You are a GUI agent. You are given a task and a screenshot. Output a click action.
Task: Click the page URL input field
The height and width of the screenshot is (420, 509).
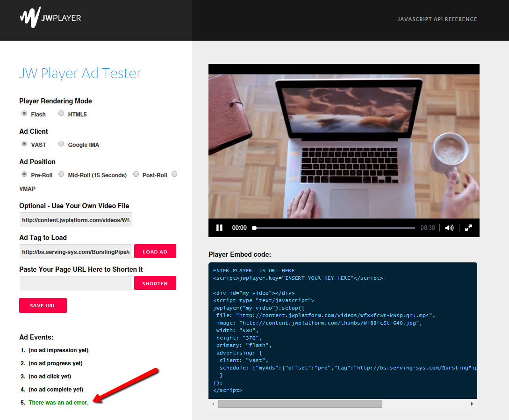[76, 282]
